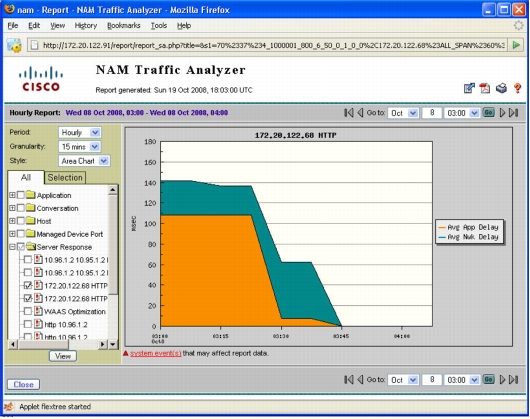Go to previous hour in bottom navigation

[360, 379]
